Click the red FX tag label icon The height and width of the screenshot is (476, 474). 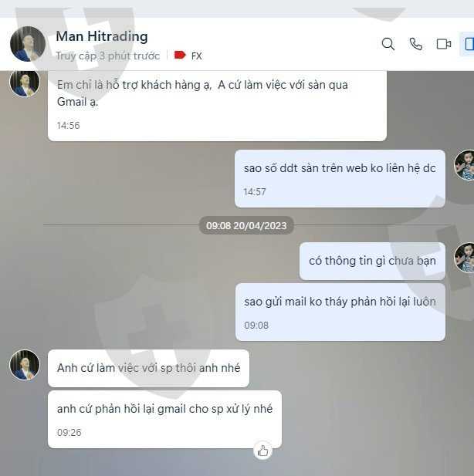pos(180,56)
